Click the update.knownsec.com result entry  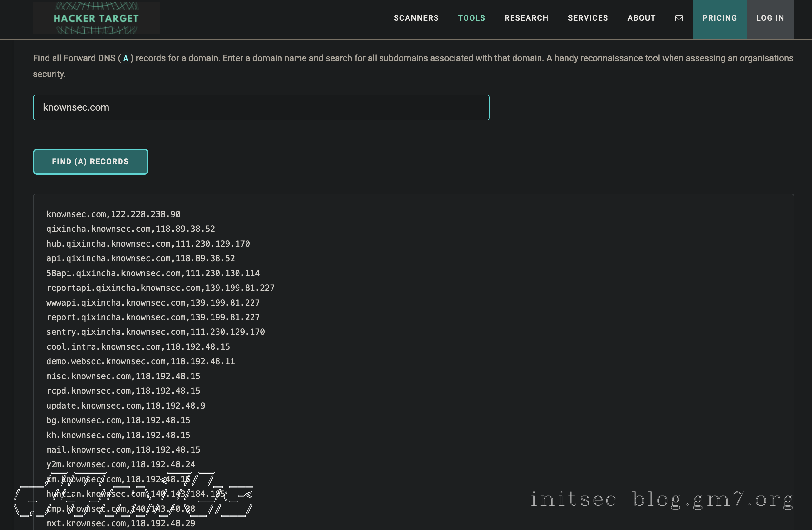click(x=126, y=406)
